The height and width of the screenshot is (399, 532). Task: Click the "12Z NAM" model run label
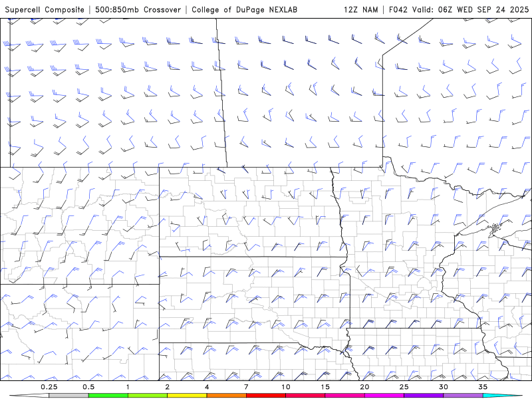360,9
